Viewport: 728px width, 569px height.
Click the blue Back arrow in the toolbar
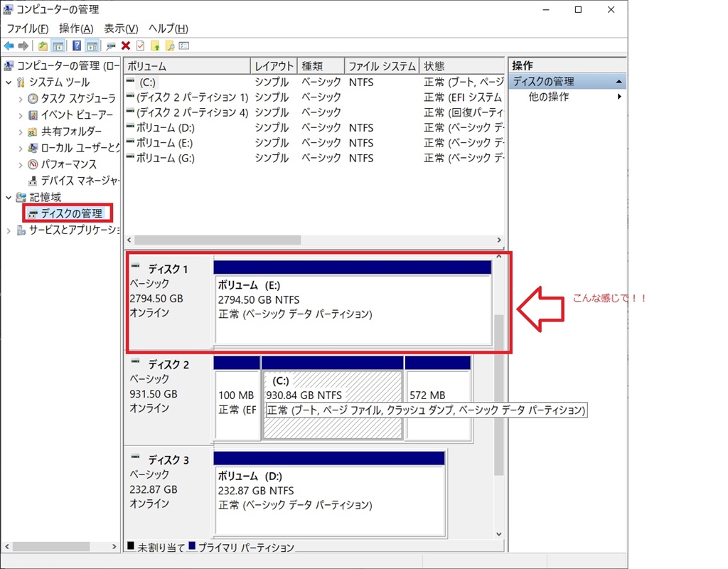9,46
